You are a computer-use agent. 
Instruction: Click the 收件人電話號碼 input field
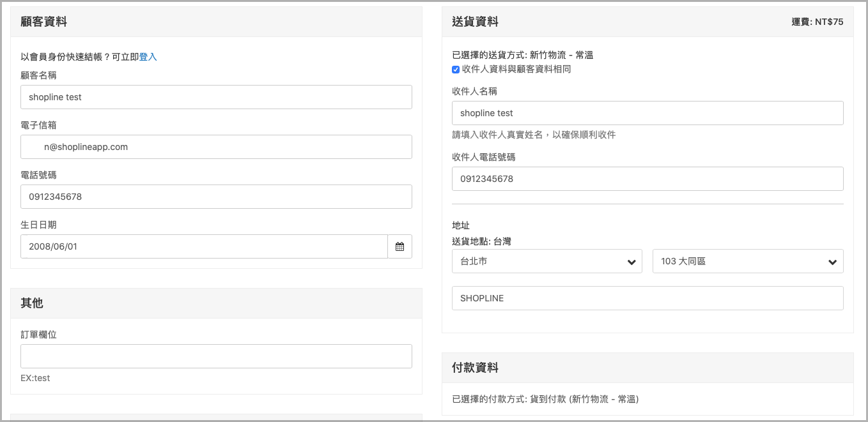pyautogui.click(x=647, y=179)
